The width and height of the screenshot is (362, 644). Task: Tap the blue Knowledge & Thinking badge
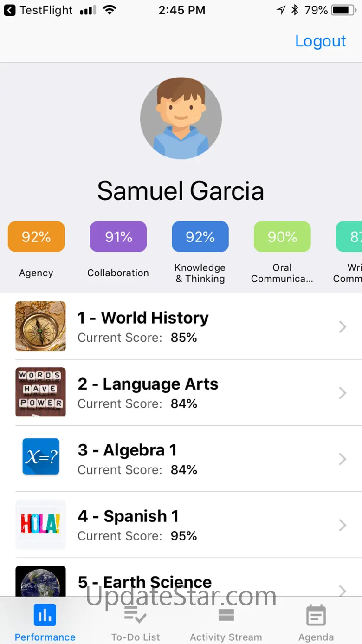(200, 237)
